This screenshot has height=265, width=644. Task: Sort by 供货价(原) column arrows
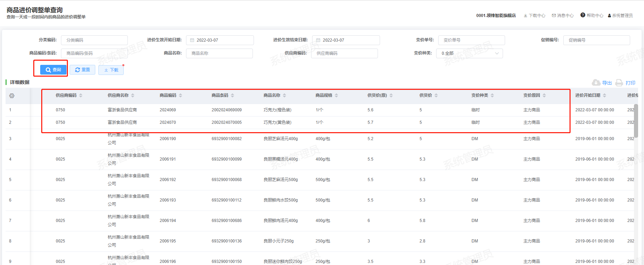(x=391, y=95)
